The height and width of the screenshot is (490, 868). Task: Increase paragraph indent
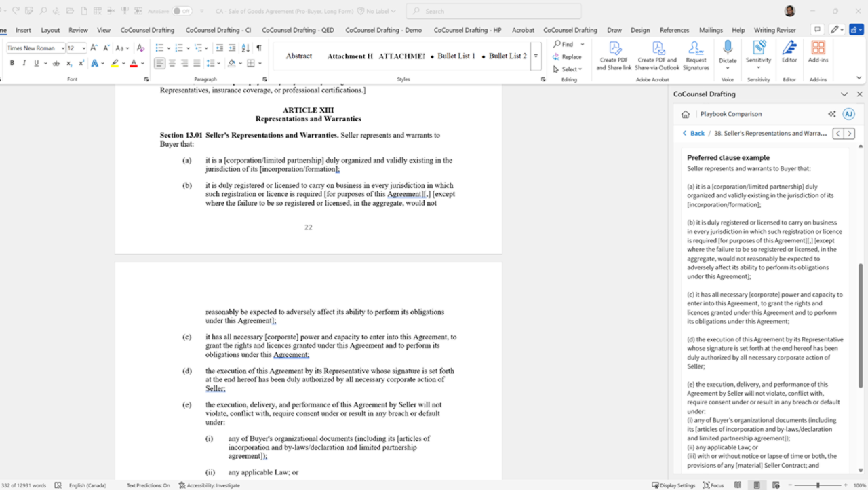tap(232, 48)
